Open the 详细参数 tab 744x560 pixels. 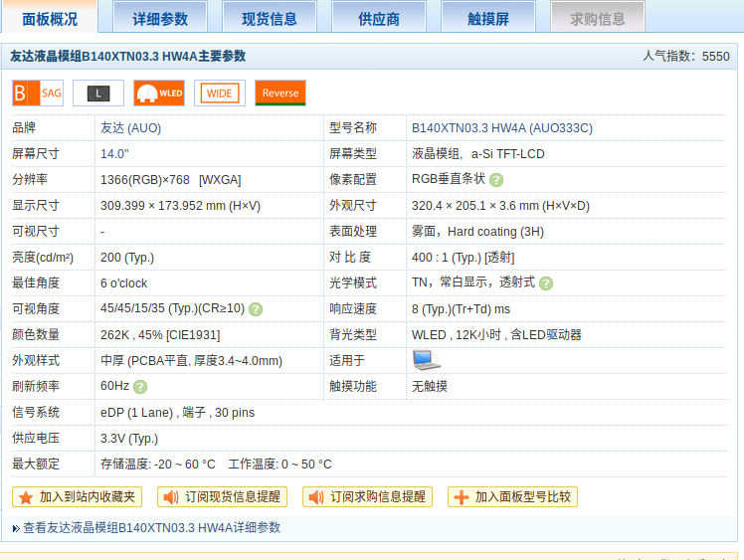point(160,18)
